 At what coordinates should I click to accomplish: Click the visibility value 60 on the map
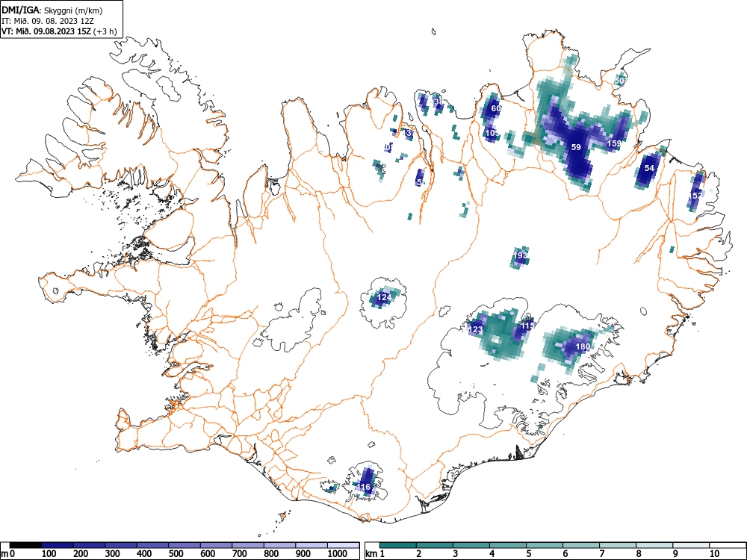point(496,108)
